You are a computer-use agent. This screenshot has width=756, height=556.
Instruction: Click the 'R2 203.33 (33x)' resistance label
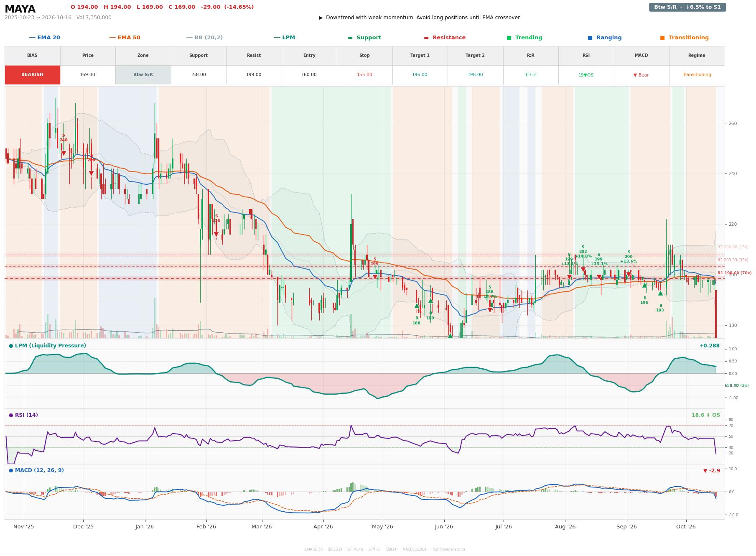[x=733, y=260]
